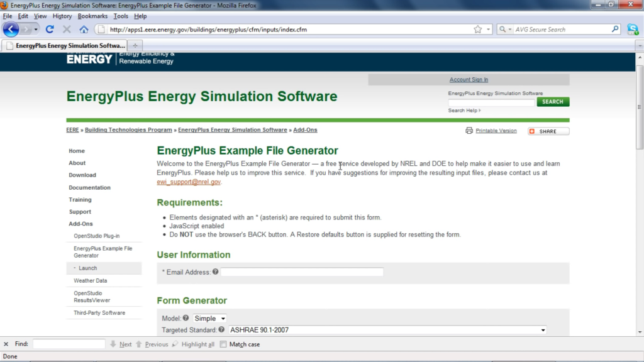Open the list all tabs dropdown

point(640,46)
